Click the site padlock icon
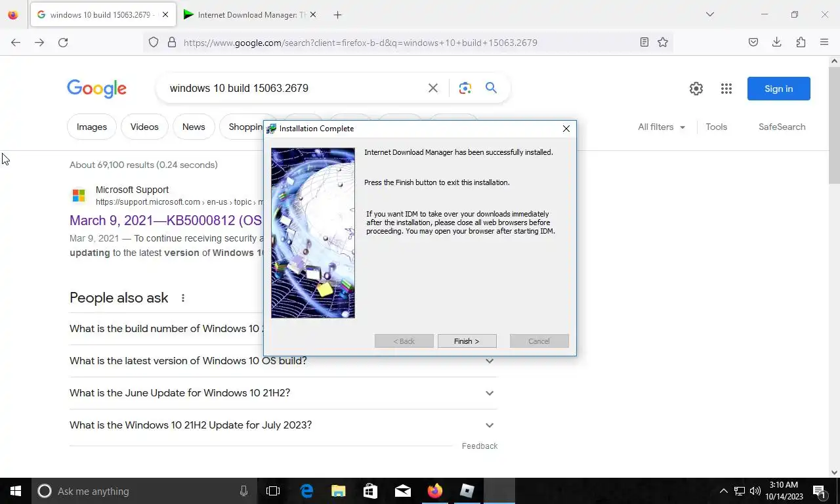840x504 pixels. point(172,43)
